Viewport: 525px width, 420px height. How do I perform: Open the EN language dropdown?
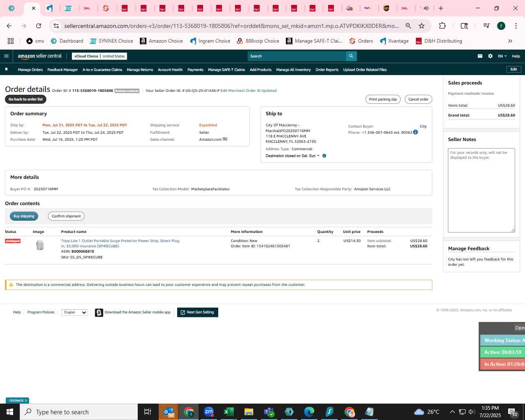[x=502, y=56]
